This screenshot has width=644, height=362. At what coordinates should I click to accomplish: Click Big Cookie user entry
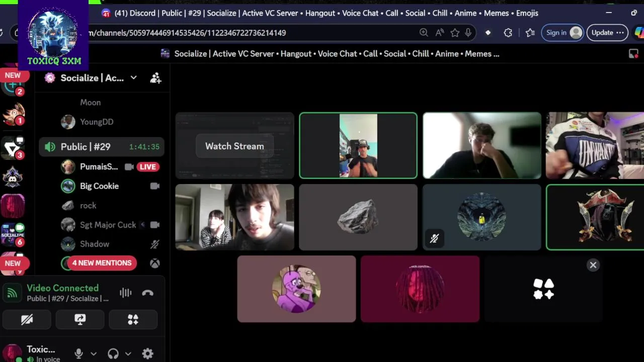pos(99,186)
